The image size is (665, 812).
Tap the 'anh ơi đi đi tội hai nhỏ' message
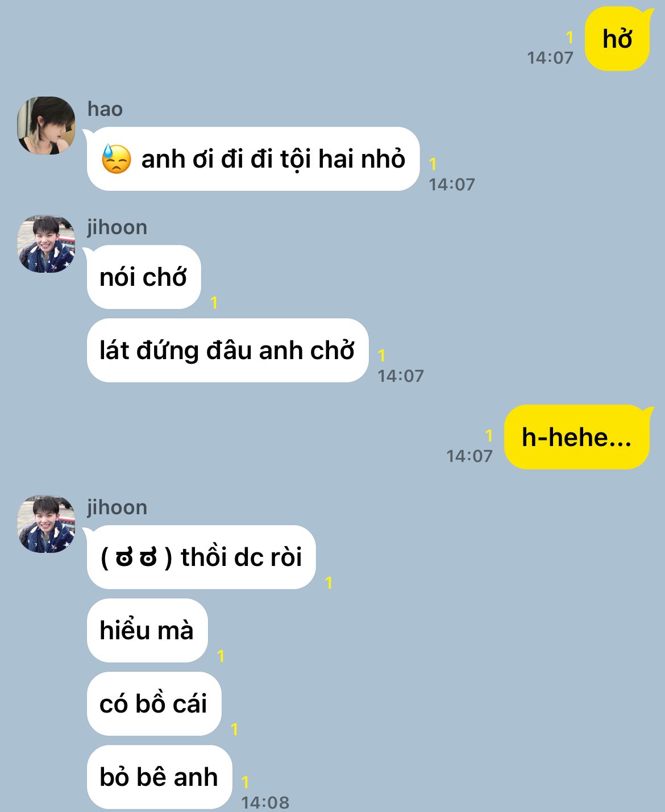(253, 159)
